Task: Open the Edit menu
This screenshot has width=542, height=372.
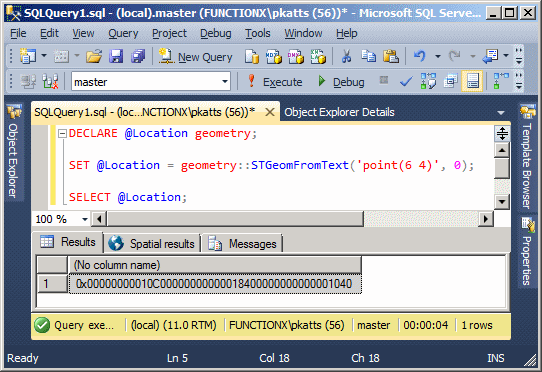Action: point(49,33)
